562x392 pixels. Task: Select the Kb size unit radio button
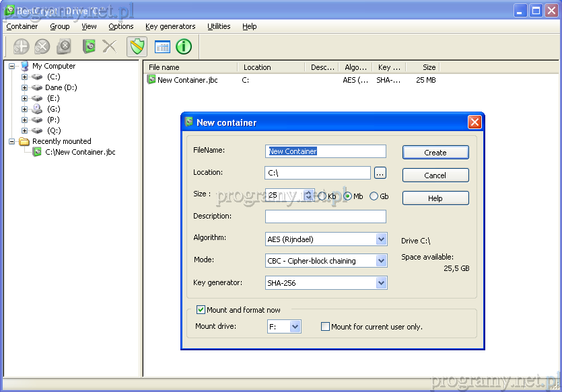322,196
